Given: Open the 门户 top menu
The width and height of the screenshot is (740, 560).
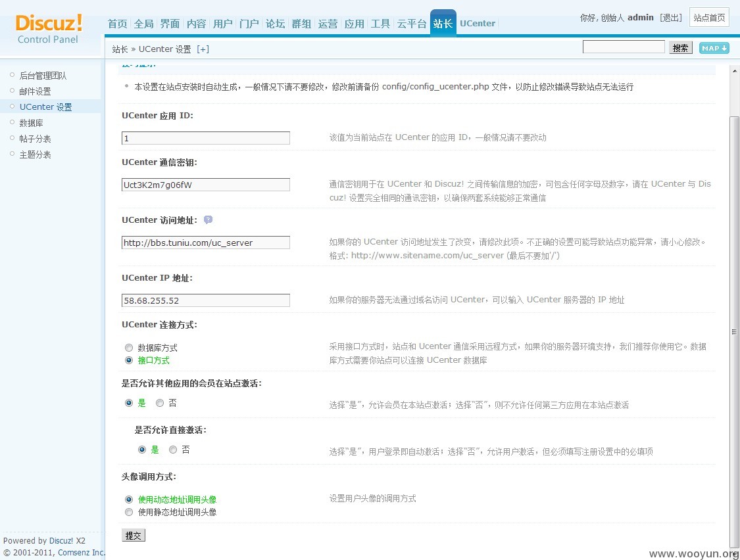Looking at the screenshot, I should (x=249, y=24).
